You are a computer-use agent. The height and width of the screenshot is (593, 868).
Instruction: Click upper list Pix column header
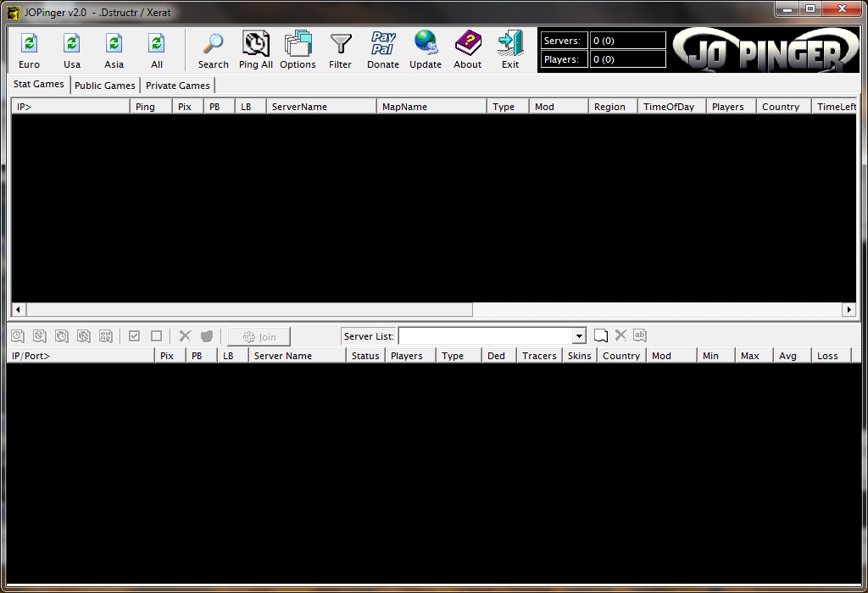188,107
